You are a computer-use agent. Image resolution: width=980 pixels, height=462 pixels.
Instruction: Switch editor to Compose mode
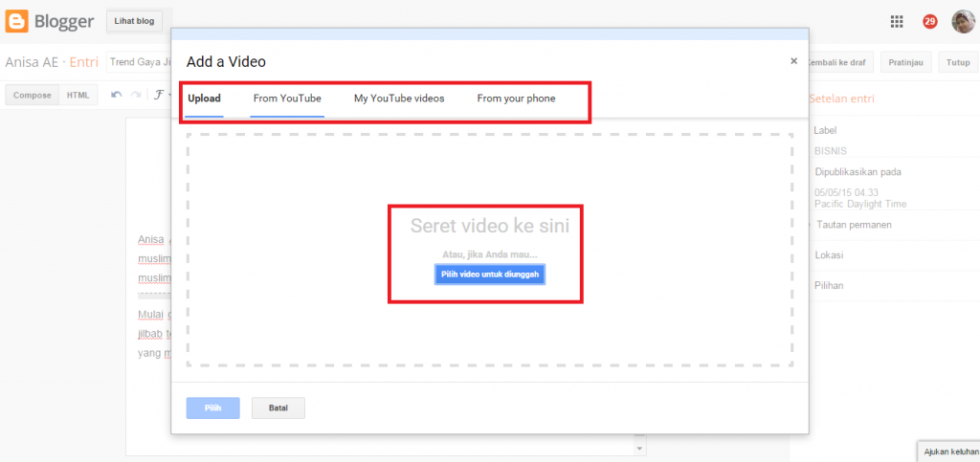click(32, 96)
